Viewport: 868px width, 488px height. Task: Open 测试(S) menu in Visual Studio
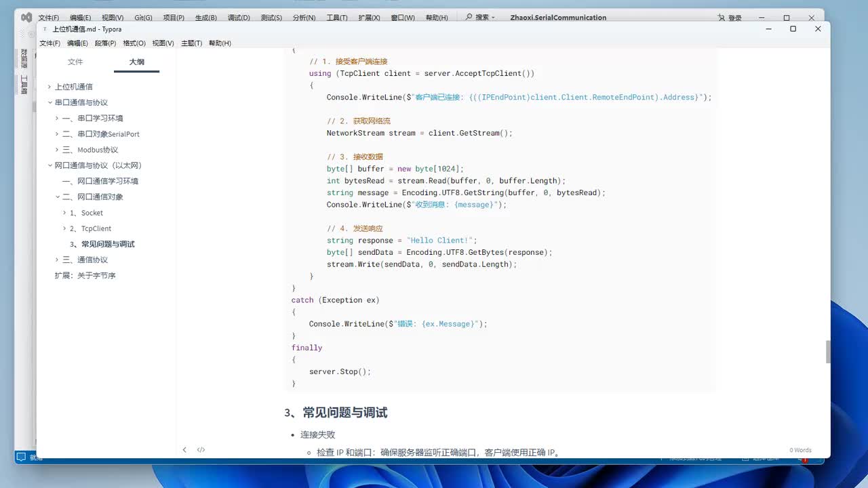[271, 18]
